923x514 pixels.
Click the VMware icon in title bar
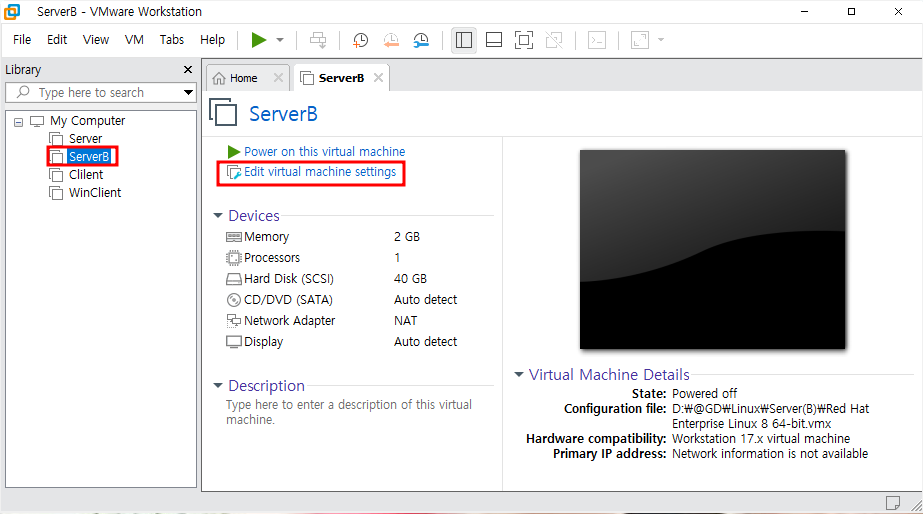click(12, 11)
